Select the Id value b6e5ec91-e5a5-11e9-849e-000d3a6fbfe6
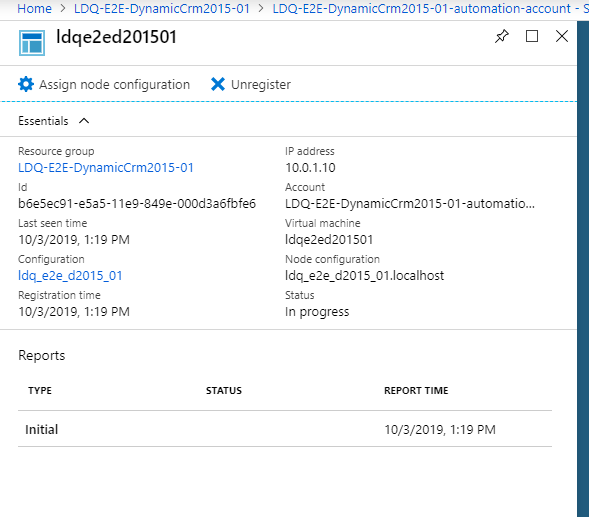Viewport: 589px width, 517px height. [137, 203]
